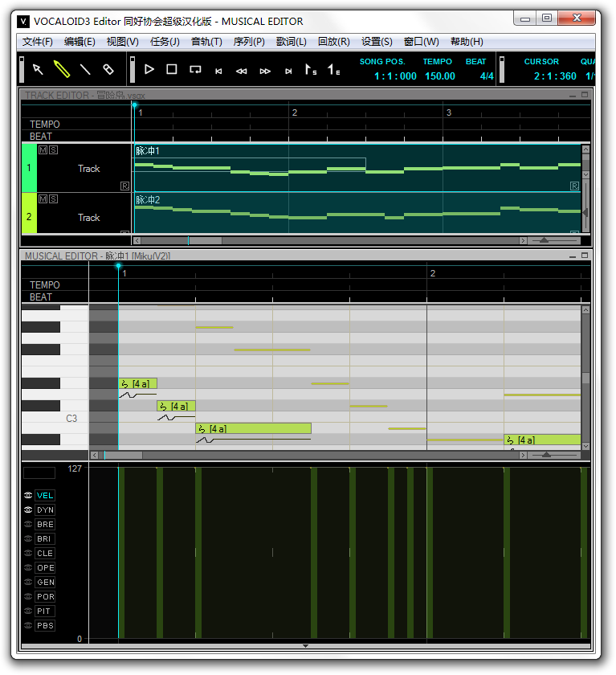Viewport: 616px width, 675px height.
Task: Click horizontal zoom control in musical editor
Action: tap(547, 455)
